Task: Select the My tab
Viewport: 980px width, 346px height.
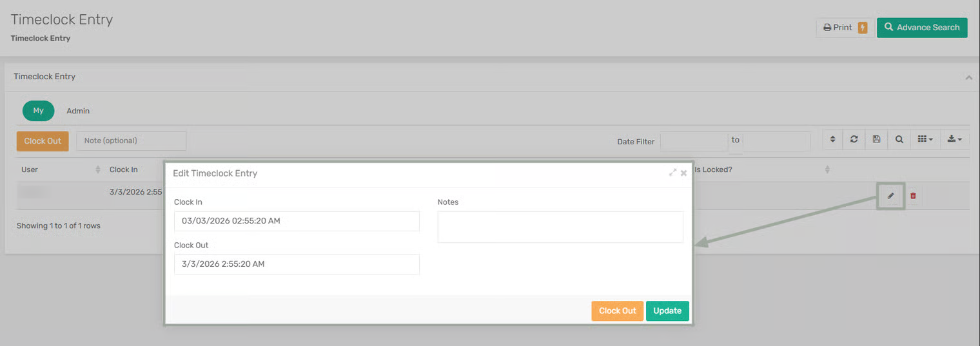Action: [39, 111]
